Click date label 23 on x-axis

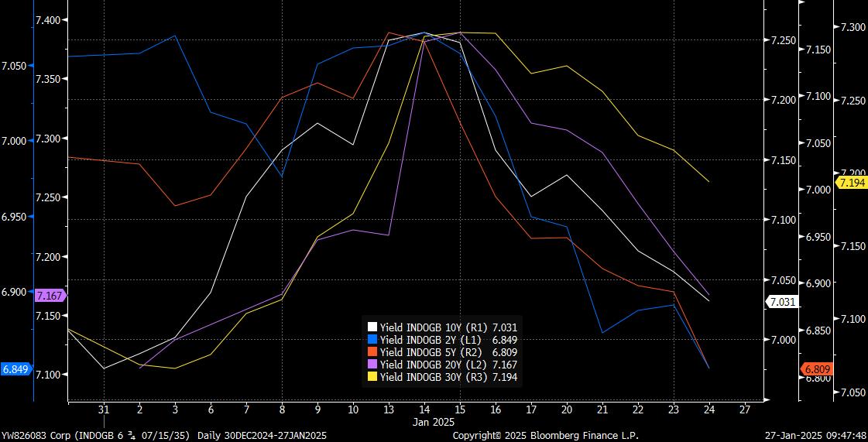click(673, 410)
